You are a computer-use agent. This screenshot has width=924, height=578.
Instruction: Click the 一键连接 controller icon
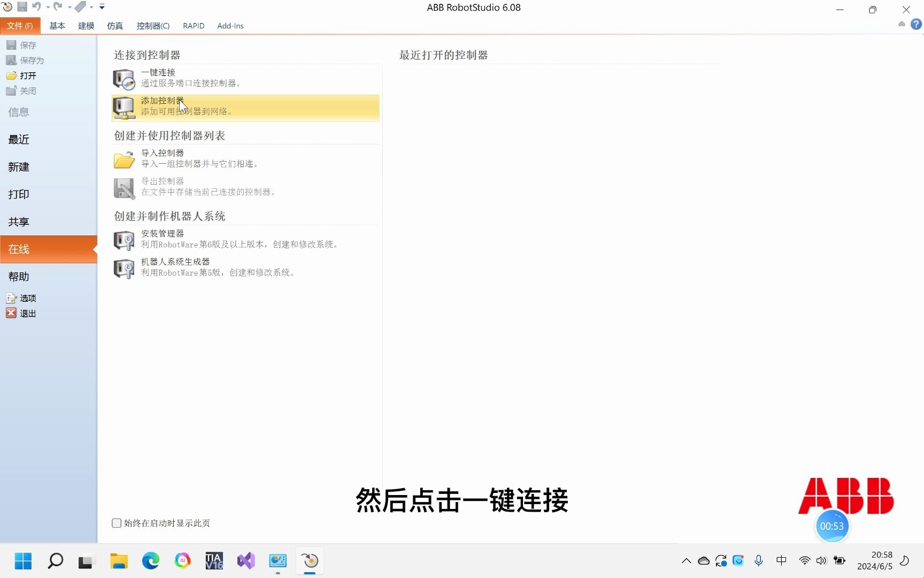pyautogui.click(x=124, y=79)
